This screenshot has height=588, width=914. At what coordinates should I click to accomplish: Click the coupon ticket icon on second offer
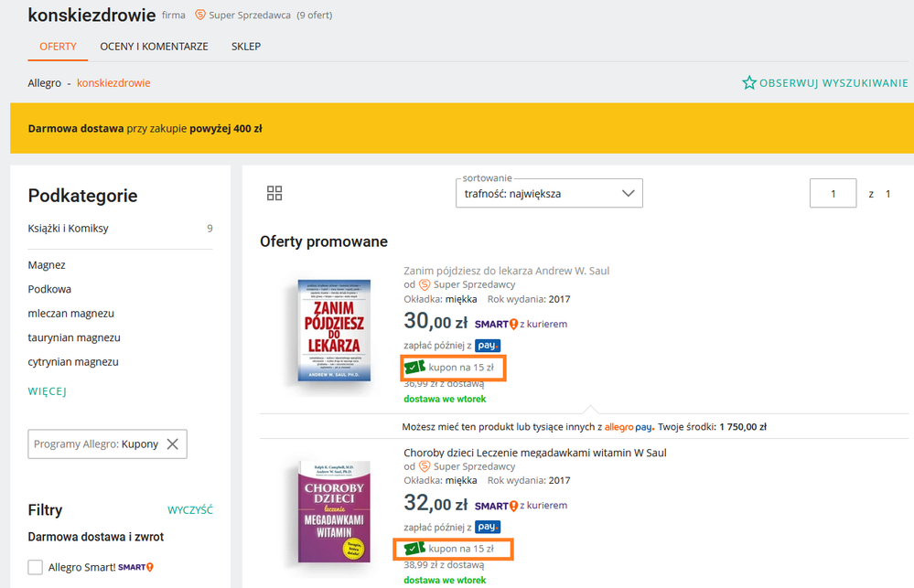[x=415, y=549]
